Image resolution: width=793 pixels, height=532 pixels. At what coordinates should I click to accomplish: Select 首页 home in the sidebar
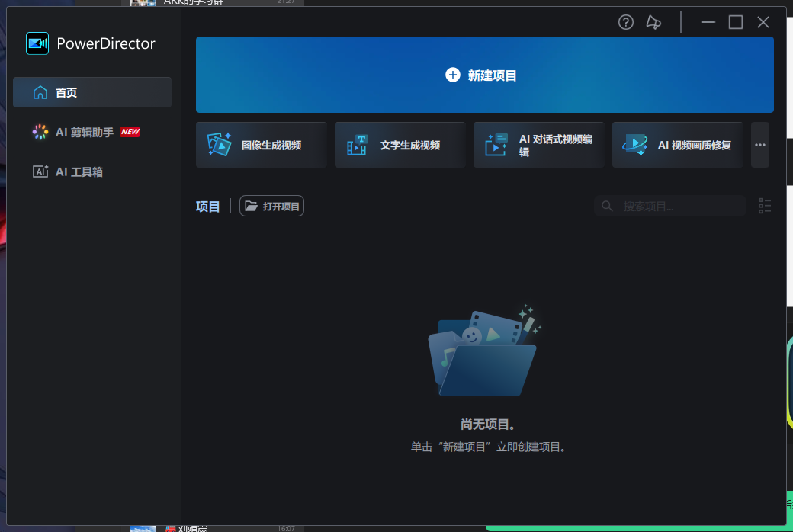click(x=92, y=92)
